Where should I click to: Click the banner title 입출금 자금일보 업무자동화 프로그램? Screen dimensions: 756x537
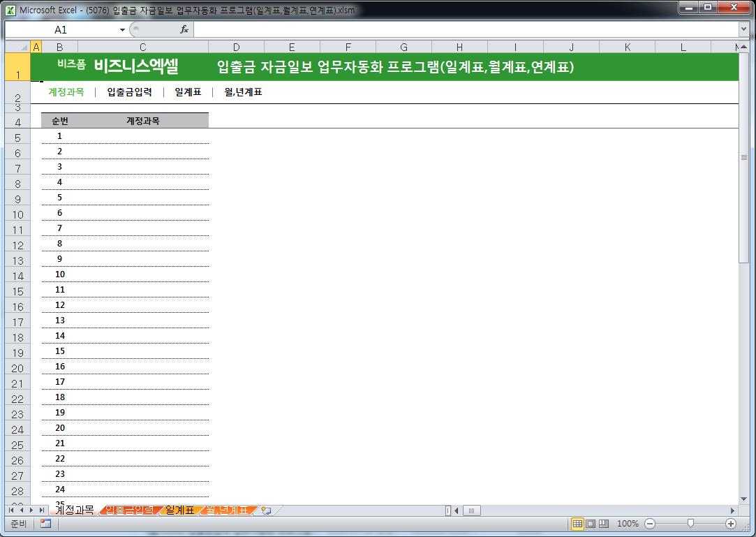coord(395,66)
